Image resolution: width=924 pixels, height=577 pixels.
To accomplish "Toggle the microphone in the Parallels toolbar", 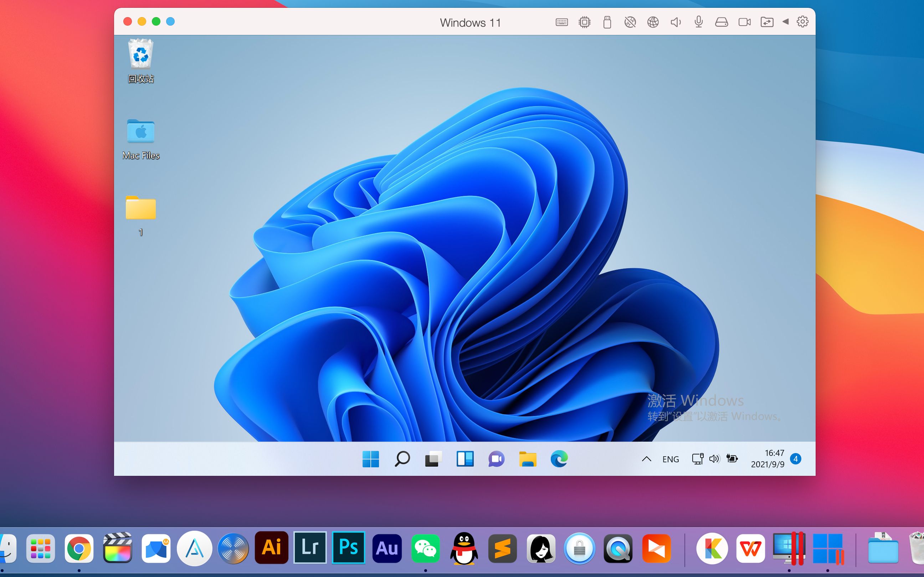I will [698, 22].
